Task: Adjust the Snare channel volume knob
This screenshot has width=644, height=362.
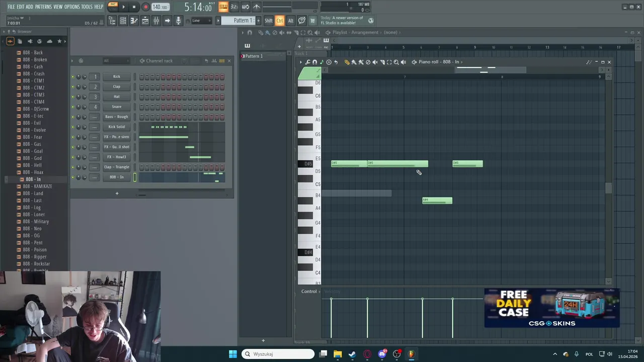Action: click(84, 107)
